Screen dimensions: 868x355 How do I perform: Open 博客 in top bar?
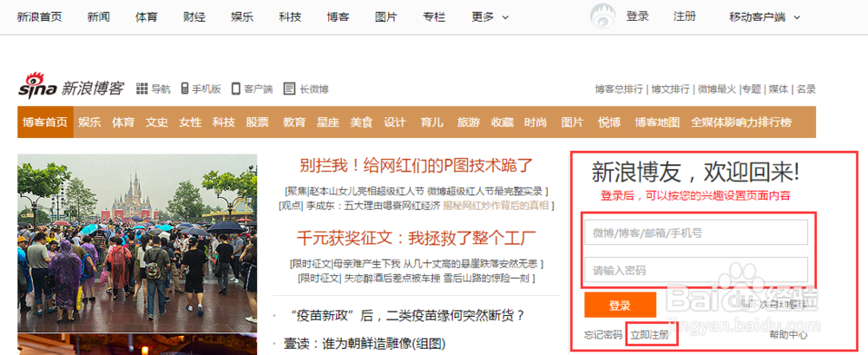coord(338,16)
